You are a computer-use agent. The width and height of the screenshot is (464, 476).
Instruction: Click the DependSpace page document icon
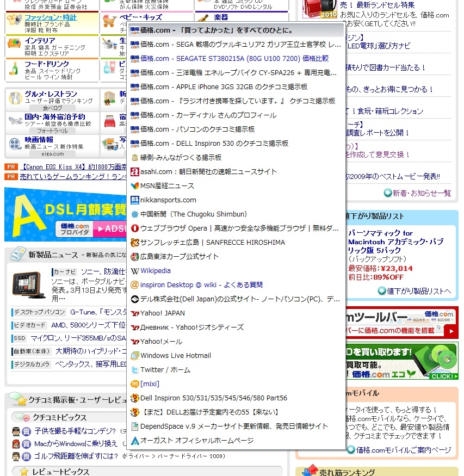tap(134, 426)
